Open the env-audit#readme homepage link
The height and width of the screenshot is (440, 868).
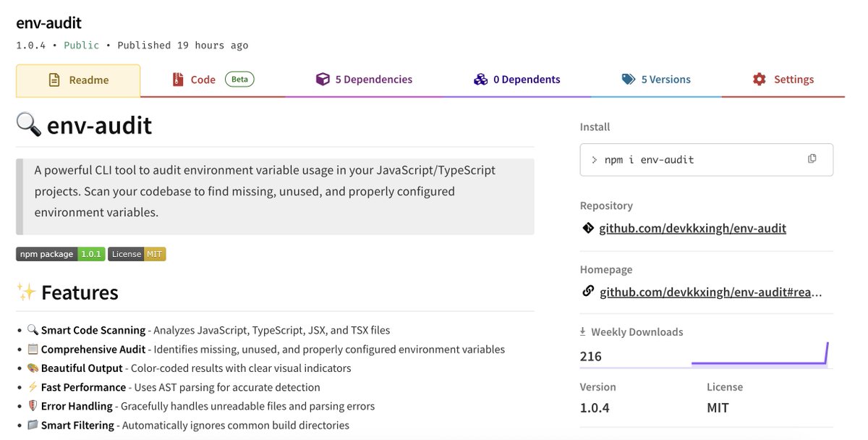click(x=711, y=292)
